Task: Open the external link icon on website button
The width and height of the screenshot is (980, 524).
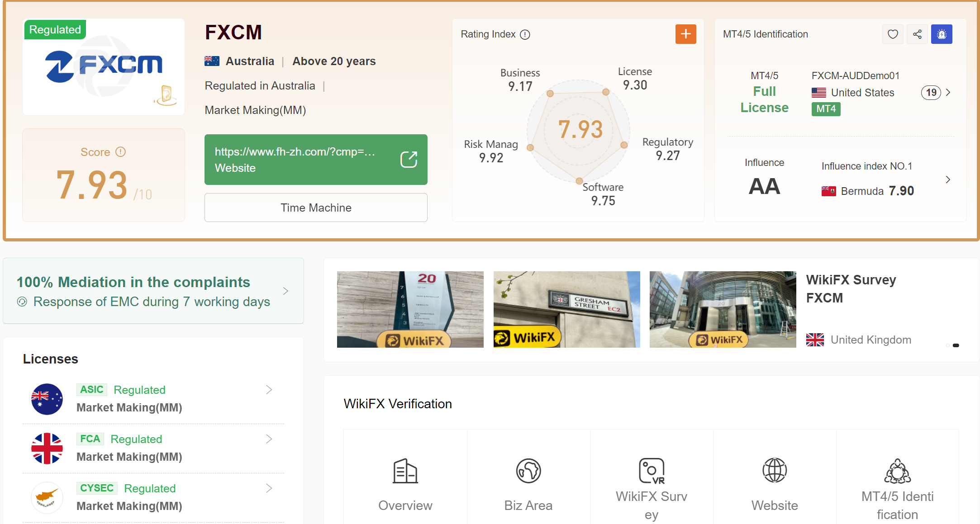Action: click(409, 159)
